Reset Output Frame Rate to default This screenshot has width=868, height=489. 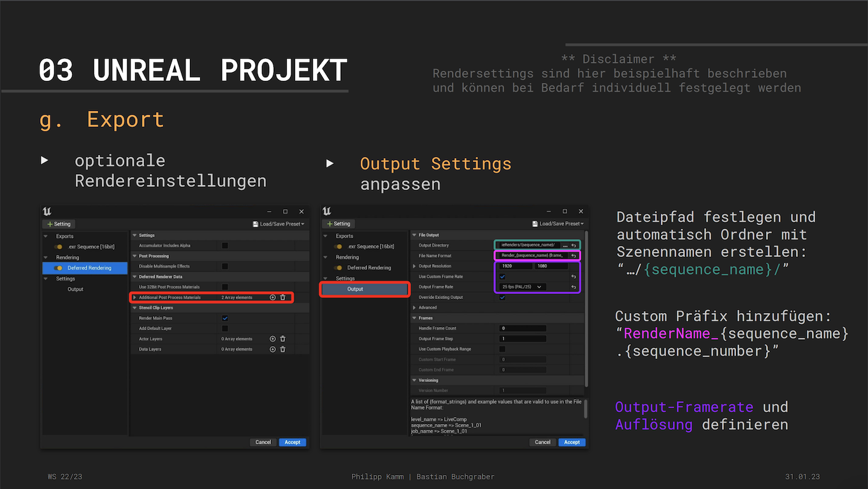[x=574, y=287]
